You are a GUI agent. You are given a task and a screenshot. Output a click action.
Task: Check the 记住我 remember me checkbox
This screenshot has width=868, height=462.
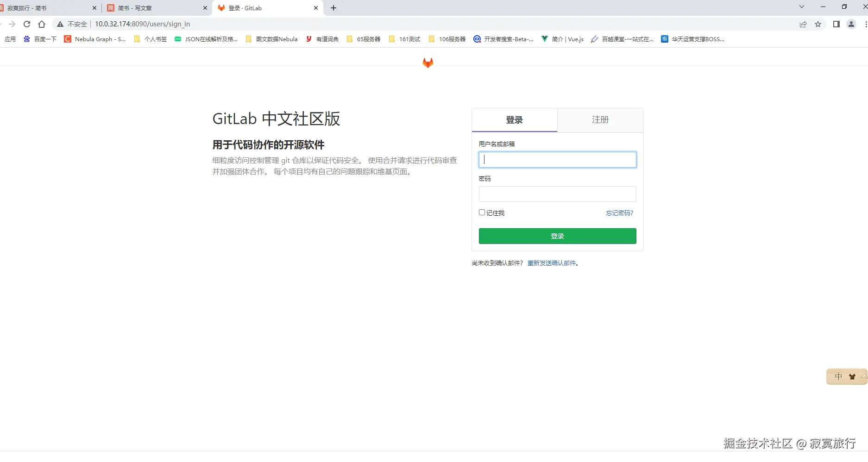[482, 212]
